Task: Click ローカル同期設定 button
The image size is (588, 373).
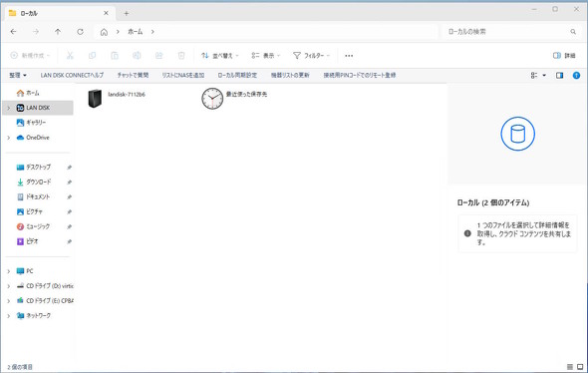Action: (237, 76)
